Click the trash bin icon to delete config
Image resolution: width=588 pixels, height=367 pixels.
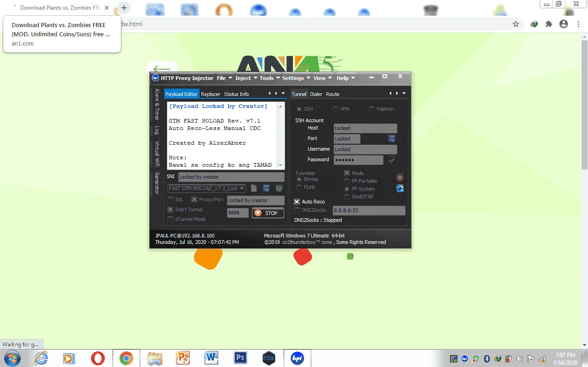279,188
